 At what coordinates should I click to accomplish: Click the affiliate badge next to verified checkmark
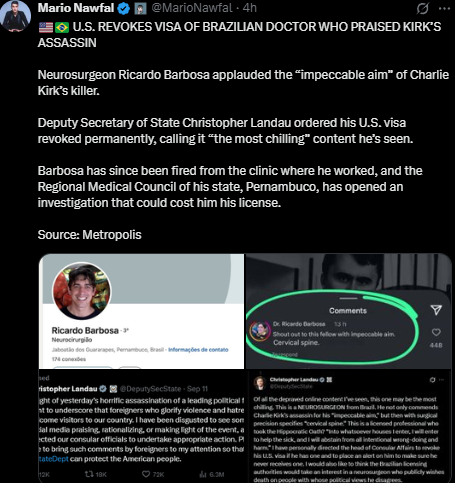[x=140, y=8]
